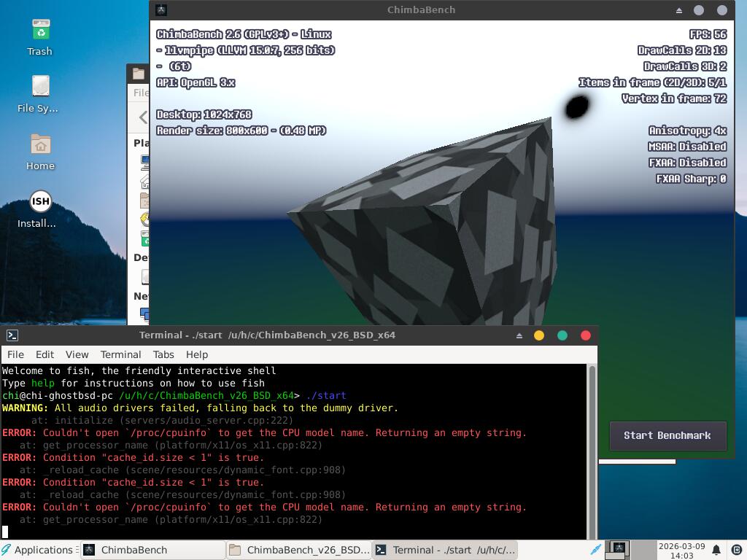This screenshot has width=747, height=560.
Task: Switch to the first workspace in the pager
Action: point(617,550)
